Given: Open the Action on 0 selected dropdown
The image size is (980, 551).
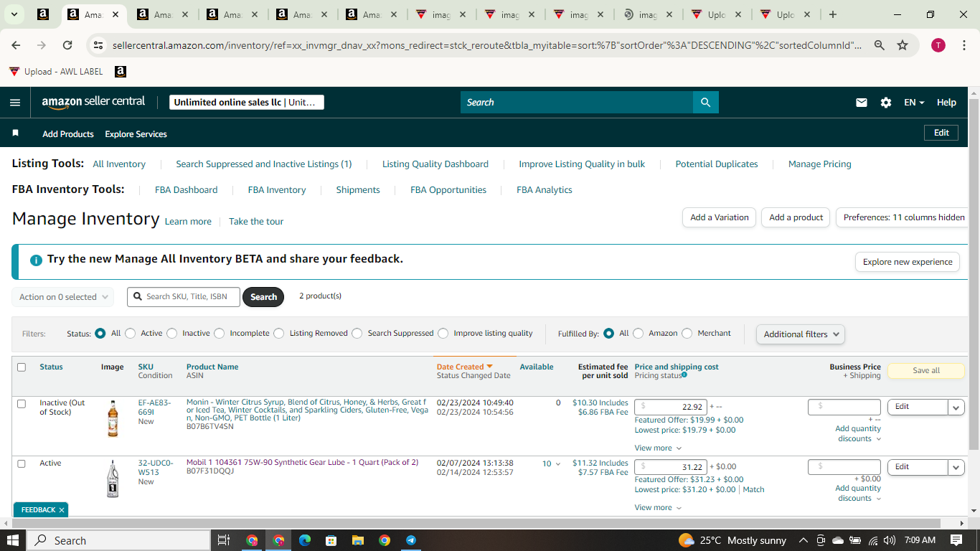Looking at the screenshot, I should [x=63, y=297].
